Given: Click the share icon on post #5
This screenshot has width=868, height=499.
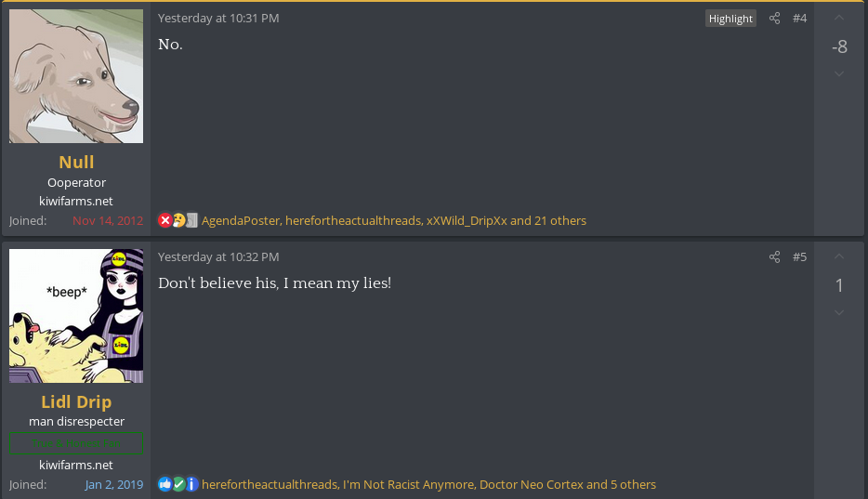Looking at the screenshot, I should [775, 257].
